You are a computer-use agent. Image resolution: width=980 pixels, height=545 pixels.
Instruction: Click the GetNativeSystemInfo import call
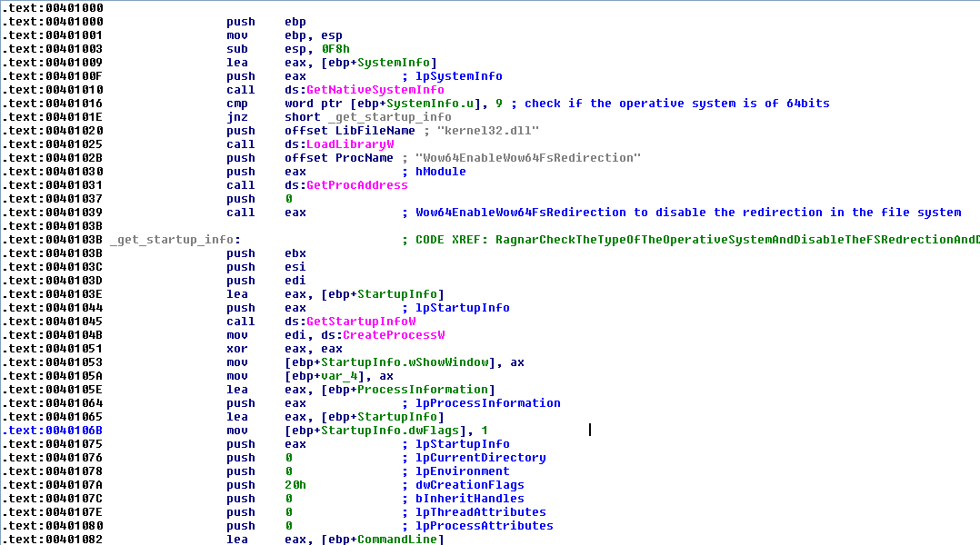pyautogui.click(x=375, y=90)
